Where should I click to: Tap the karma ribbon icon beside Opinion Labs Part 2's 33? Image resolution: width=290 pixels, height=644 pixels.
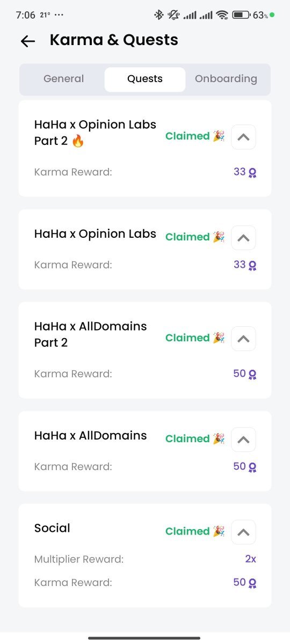tap(252, 173)
